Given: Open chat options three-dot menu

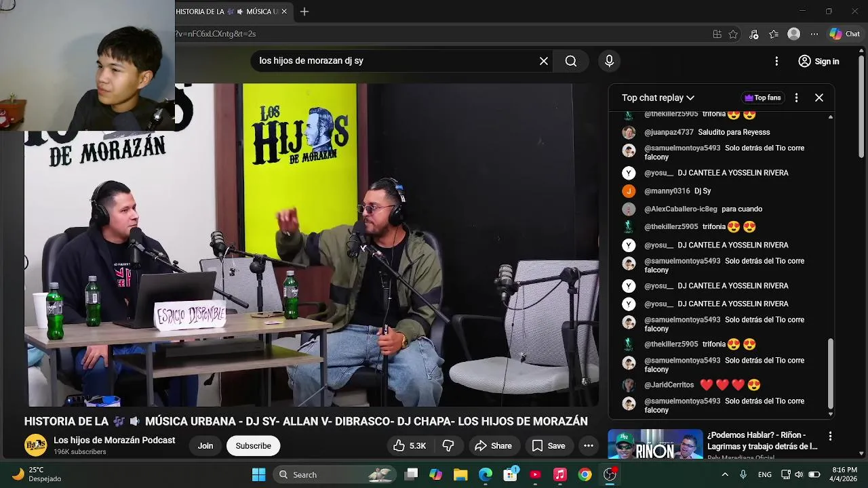Looking at the screenshot, I should pyautogui.click(x=796, y=98).
